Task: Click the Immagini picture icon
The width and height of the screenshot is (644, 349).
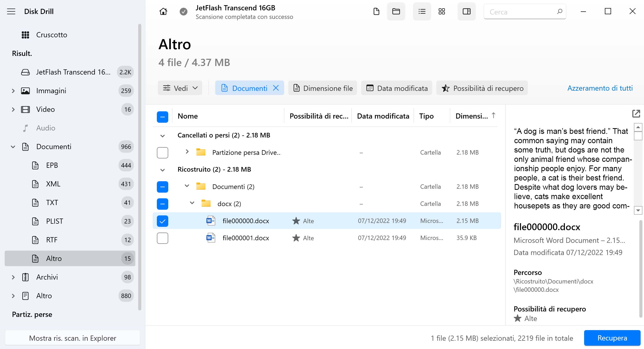Action: [x=25, y=91]
